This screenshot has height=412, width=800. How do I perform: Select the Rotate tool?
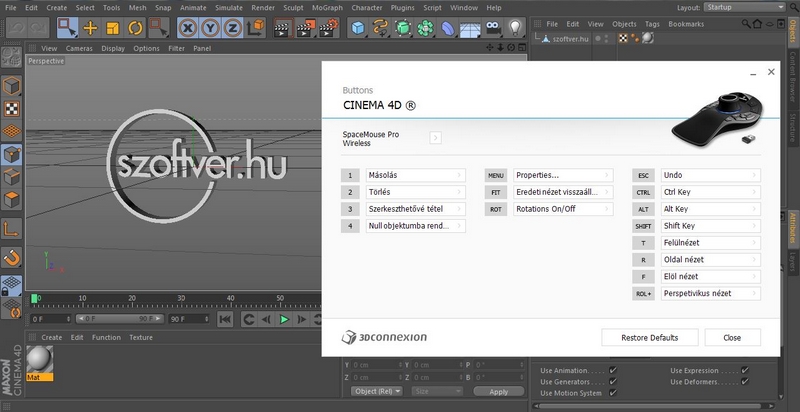click(135, 28)
